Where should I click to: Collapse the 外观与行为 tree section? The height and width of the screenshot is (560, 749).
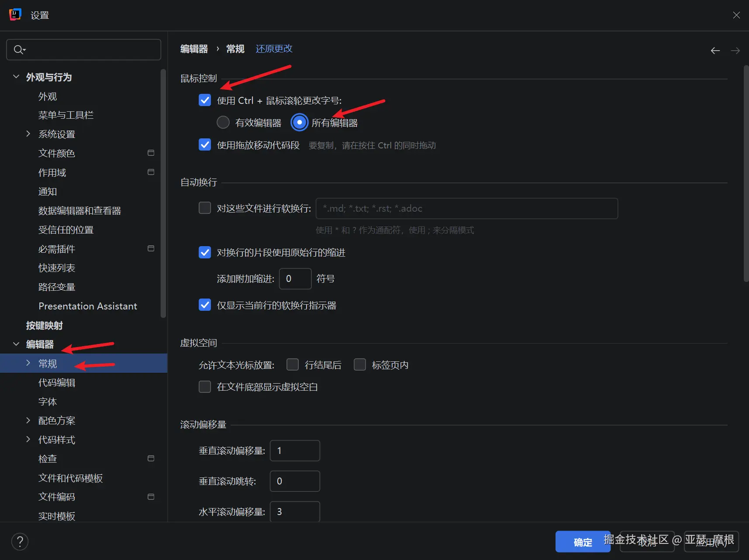[x=16, y=77]
